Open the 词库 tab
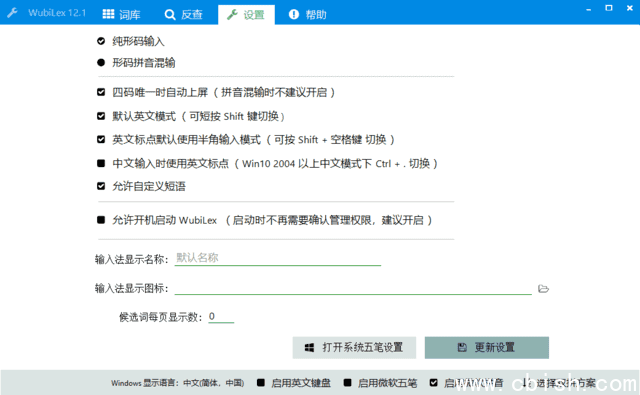Viewport: 640px width, 395px height. (121, 15)
